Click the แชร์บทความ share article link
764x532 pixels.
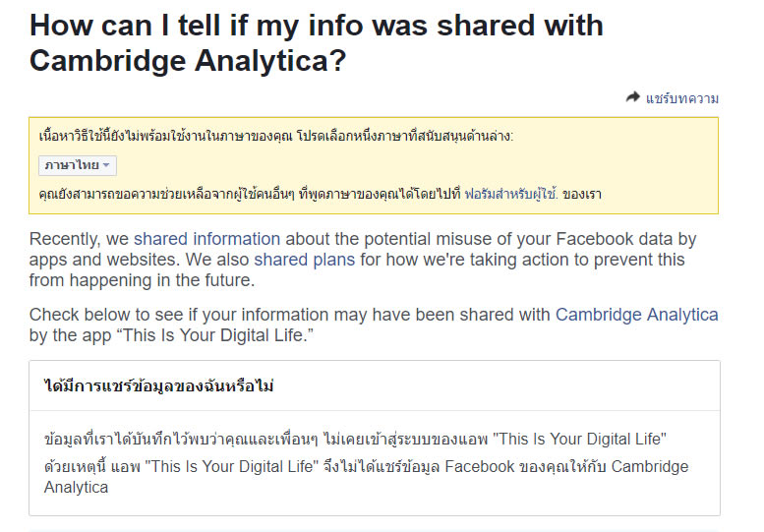point(681,98)
